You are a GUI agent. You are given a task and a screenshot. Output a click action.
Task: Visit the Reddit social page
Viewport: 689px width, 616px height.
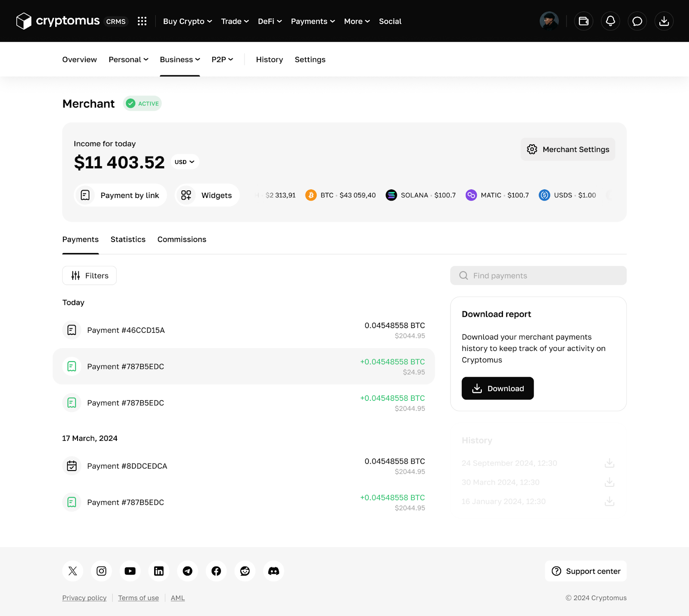[x=245, y=571]
